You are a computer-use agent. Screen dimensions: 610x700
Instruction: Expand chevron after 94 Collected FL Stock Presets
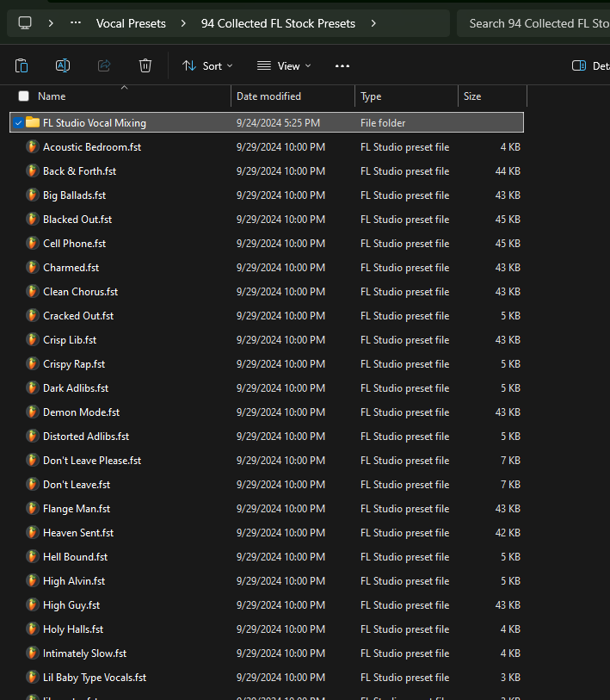tap(373, 23)
